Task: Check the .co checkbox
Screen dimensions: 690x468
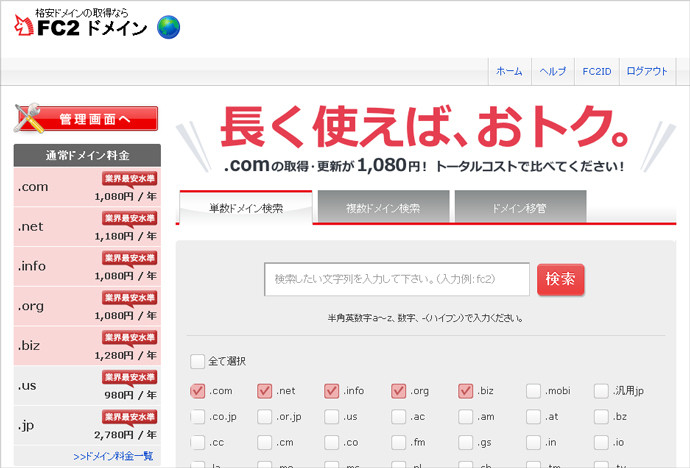Action: (x=331, y=442)
